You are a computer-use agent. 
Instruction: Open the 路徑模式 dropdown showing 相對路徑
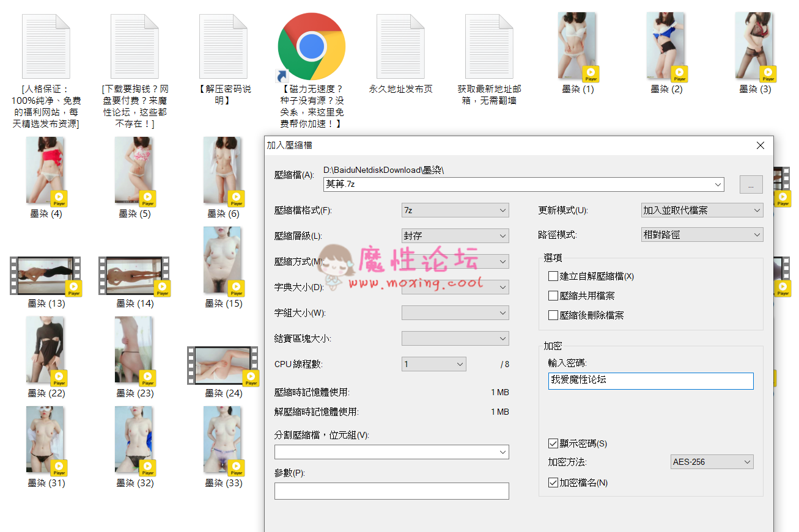[702, 235]
